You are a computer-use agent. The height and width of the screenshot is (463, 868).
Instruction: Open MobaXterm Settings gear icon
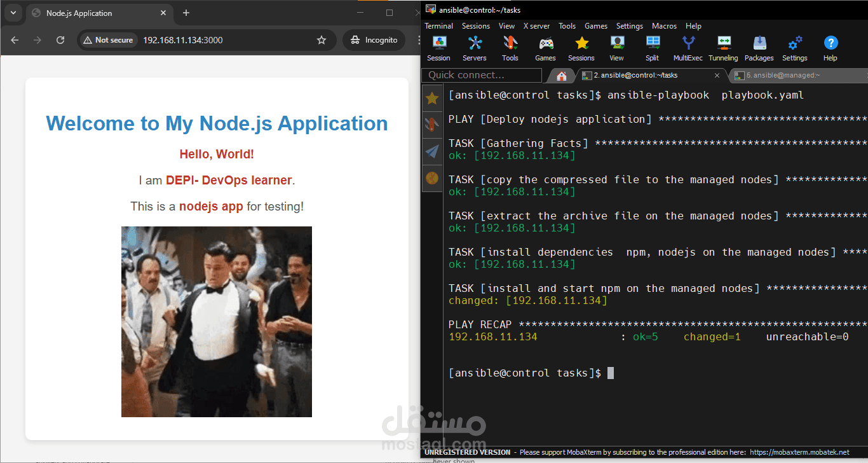pyautogui.click(x=794, y=48)
